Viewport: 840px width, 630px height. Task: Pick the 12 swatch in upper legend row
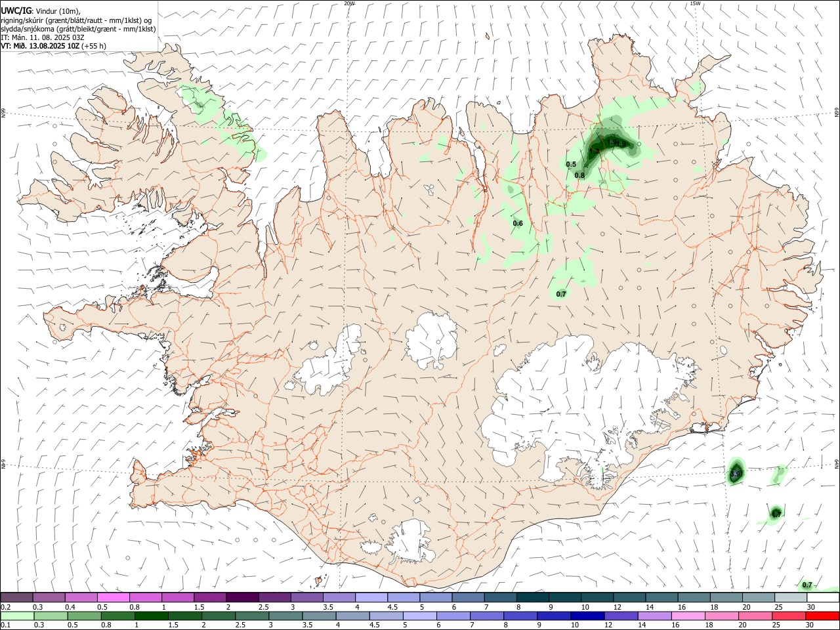pyautogui.click(x=629, y=597)
